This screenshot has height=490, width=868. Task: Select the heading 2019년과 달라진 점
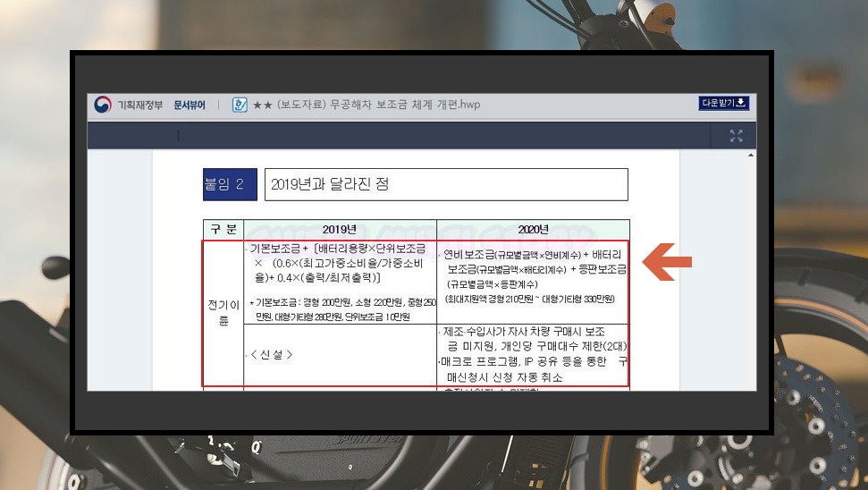(330, 184)
